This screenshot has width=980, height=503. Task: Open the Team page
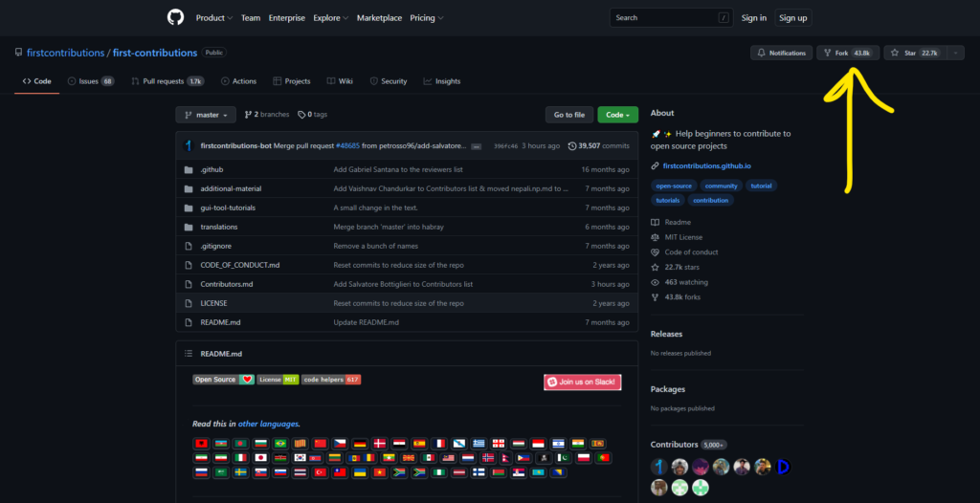coord(251,18)
